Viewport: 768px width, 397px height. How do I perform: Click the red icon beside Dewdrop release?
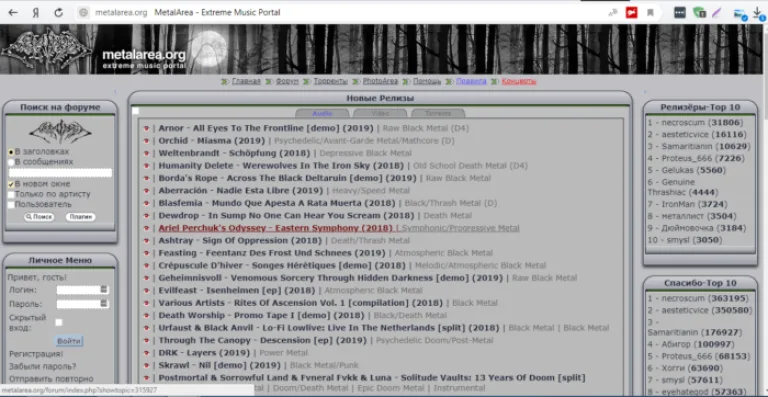pos(146,216)
